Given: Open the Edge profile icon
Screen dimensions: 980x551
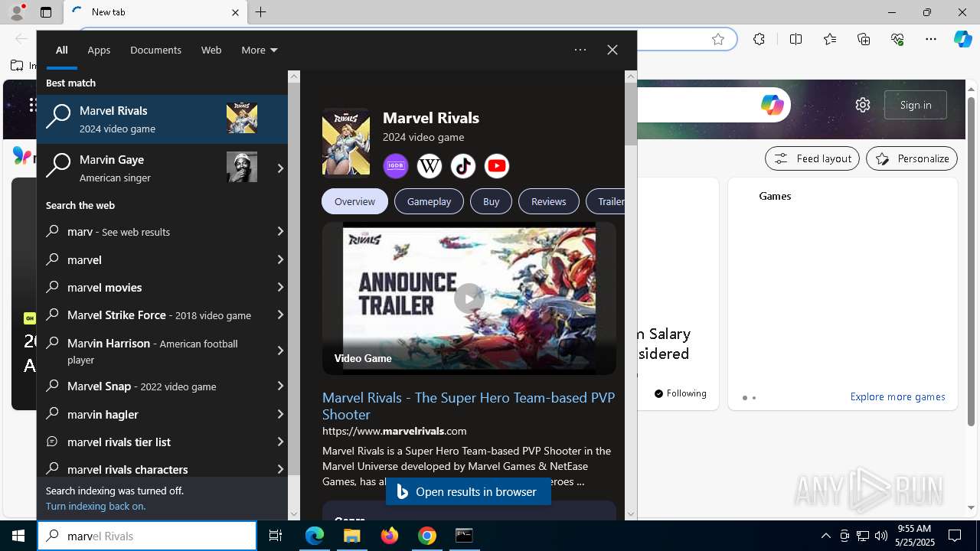Looking at the screenshot, I should click(16, 12).
